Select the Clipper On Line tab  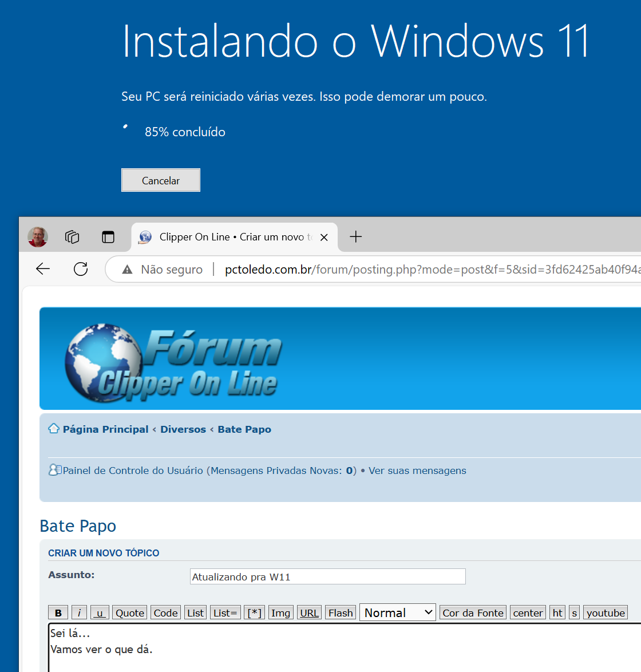pyautogui.click(x=234, y=237)
